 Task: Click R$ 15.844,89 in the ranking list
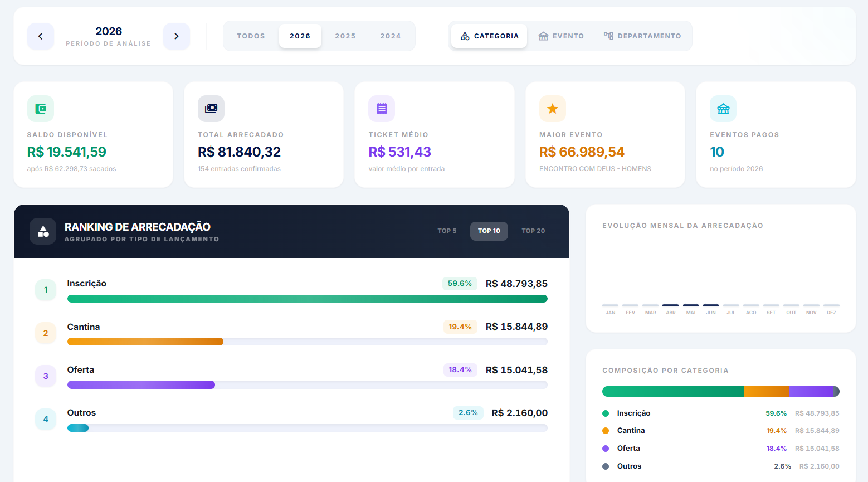click(516, 327)
